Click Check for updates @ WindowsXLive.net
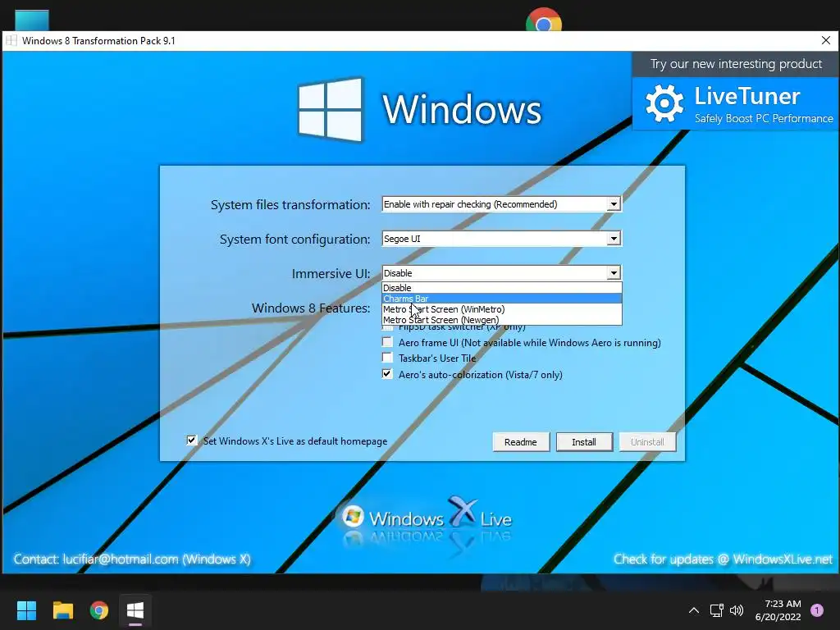Image resolution: width=840 pixels, height=630 pixels. [724, 559]
